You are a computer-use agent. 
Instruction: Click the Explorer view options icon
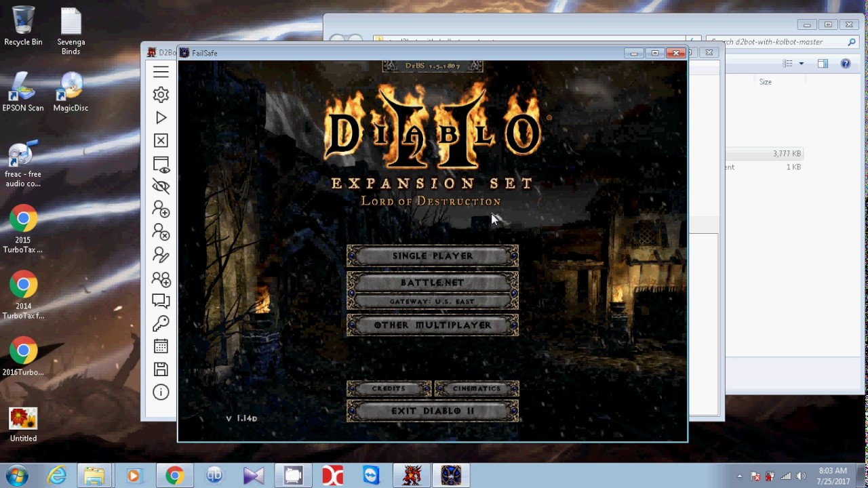787,64
